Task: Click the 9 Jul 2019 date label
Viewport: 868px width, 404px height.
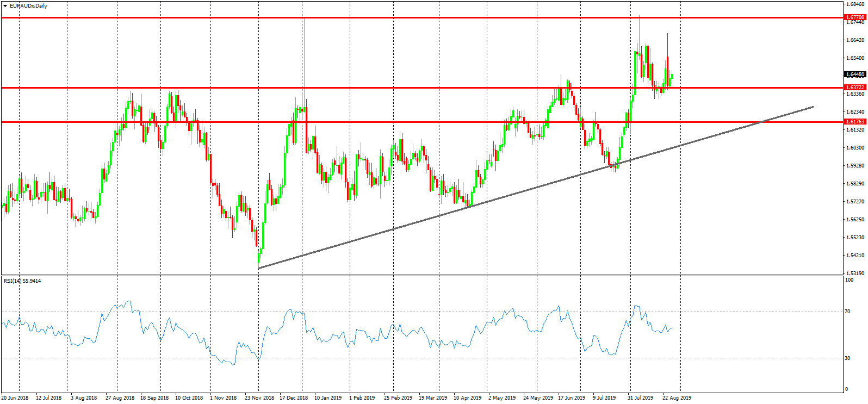Action: tap(604, 397)
